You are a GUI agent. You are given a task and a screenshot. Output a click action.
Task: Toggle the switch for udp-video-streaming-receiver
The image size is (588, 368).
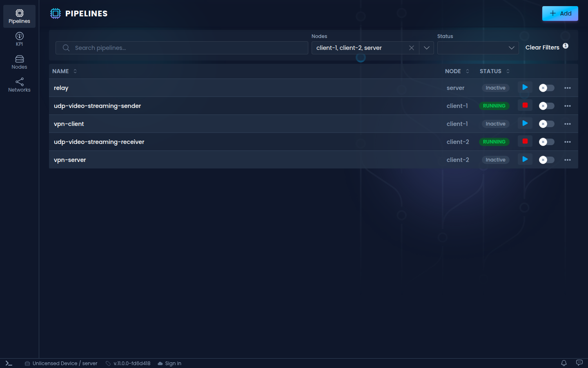(x=546, y=142)
